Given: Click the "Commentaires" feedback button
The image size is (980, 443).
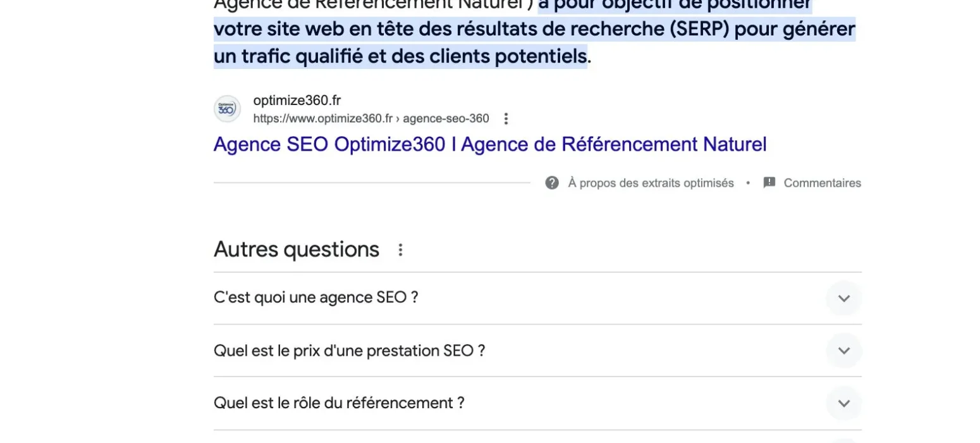Looking at the screenshot, I should coord(822,183).
